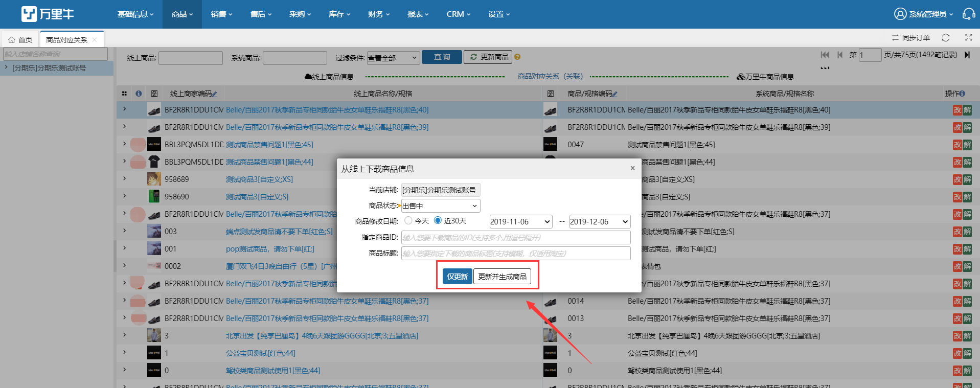Open the 商品对应关系（关联） link
Screen dimensions: 980x388
coord(550,76)
